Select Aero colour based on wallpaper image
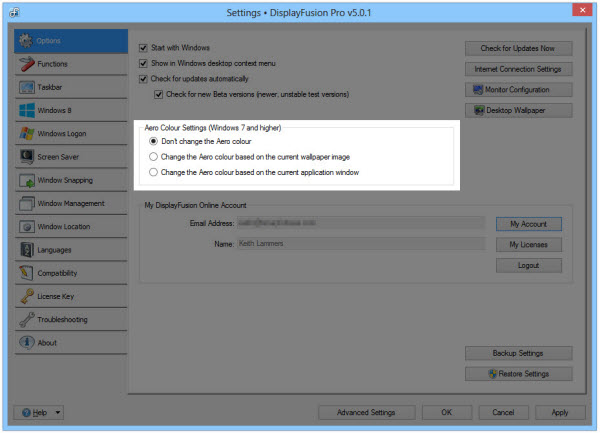Viewport: 600px width, 433px height. (153, 157)
